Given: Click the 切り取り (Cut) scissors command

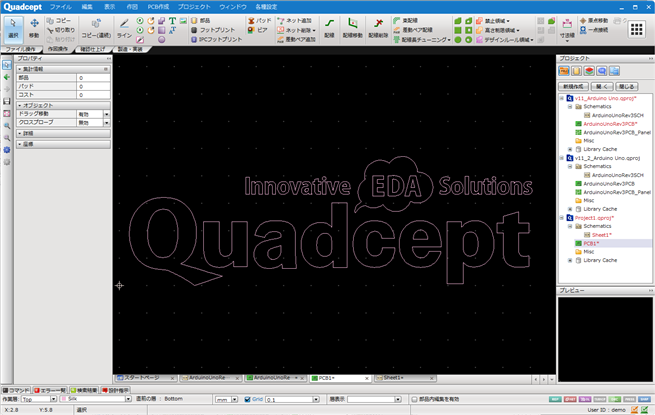Looking at the screenshot, I should (x=61, y=30).
